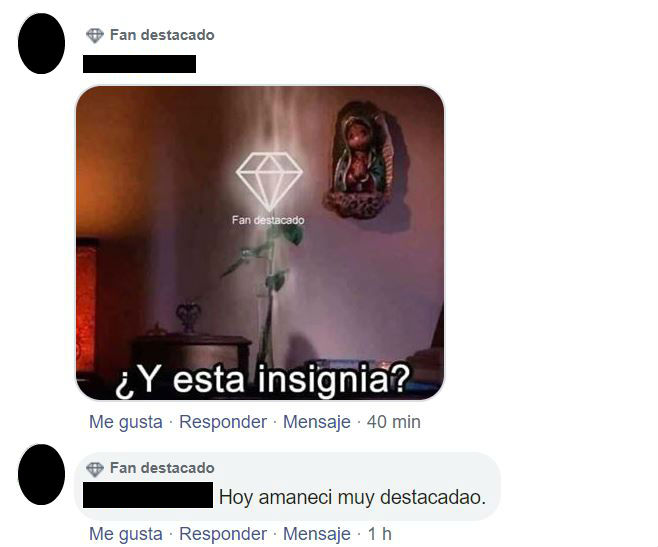Click the '1 h' timestamp

coord(380,534)
